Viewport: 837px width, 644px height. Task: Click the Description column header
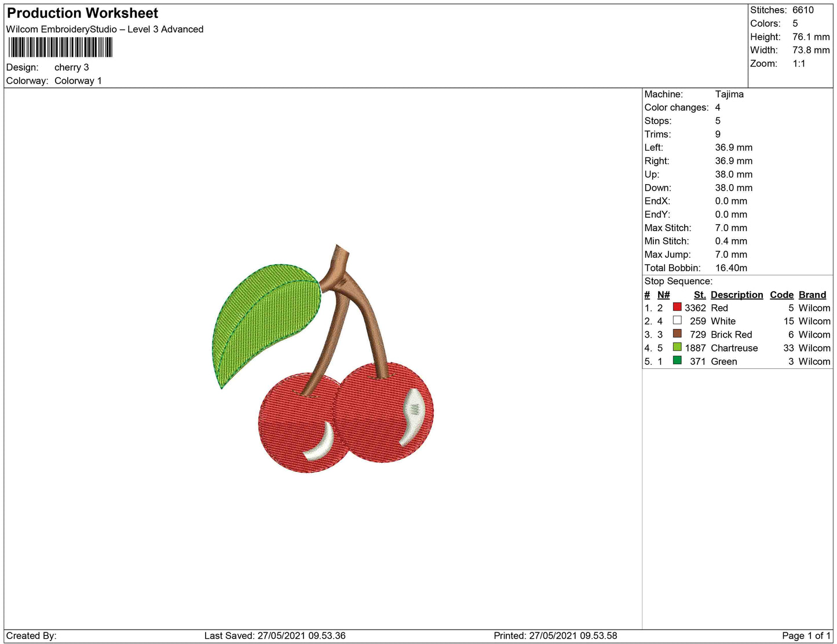click(737, 295)
